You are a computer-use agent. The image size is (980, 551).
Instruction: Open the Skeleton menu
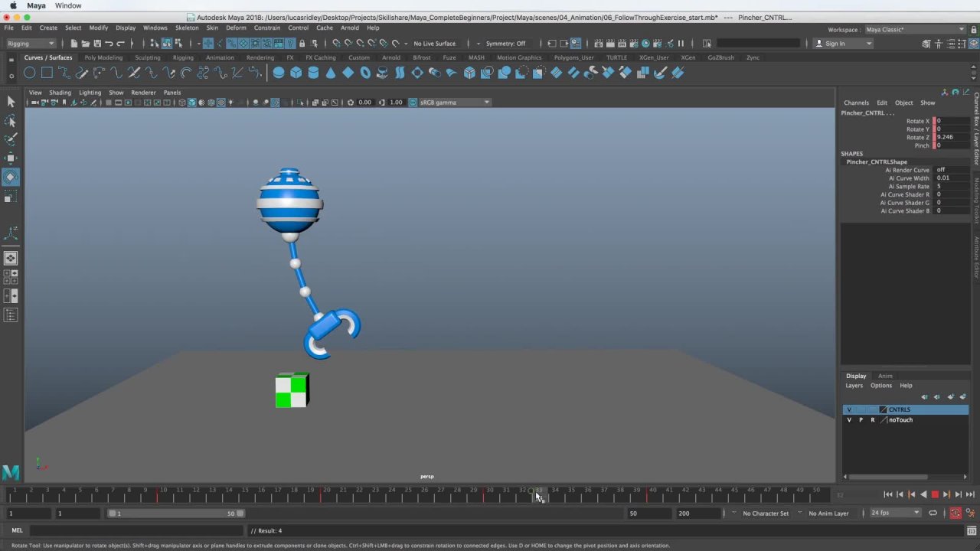tap(186, 28)
